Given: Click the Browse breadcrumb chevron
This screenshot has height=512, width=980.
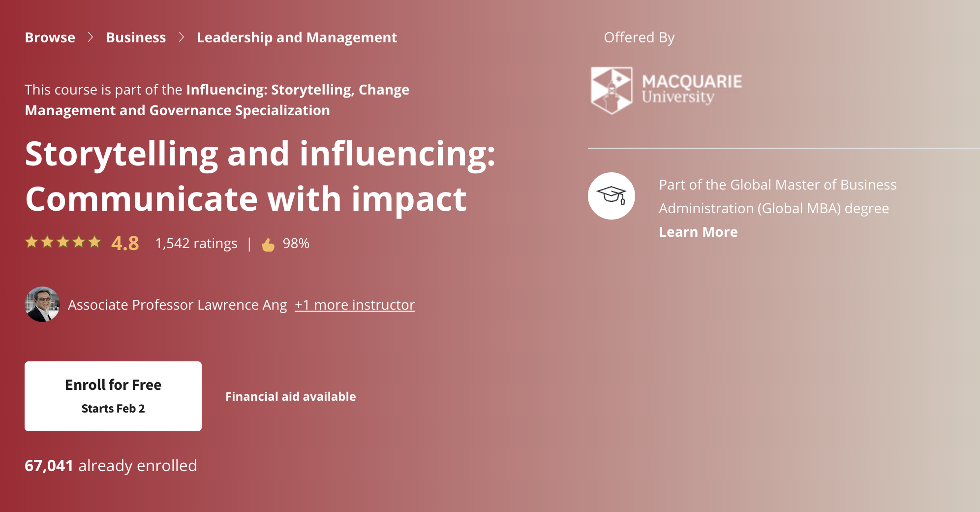Looking at the screenshot, I should 91,37.
